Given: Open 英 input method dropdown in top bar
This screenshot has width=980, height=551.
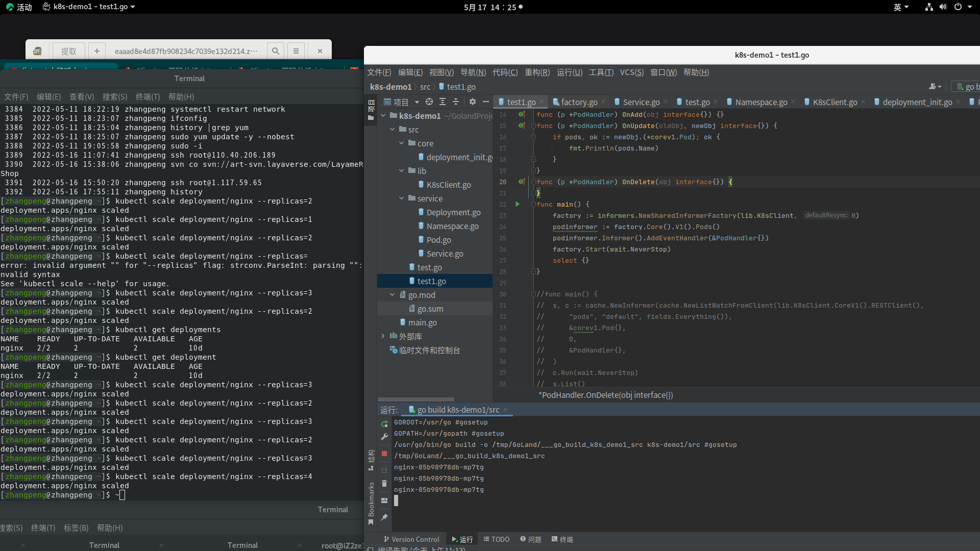Looking at the screenshot, I should 901,7.
